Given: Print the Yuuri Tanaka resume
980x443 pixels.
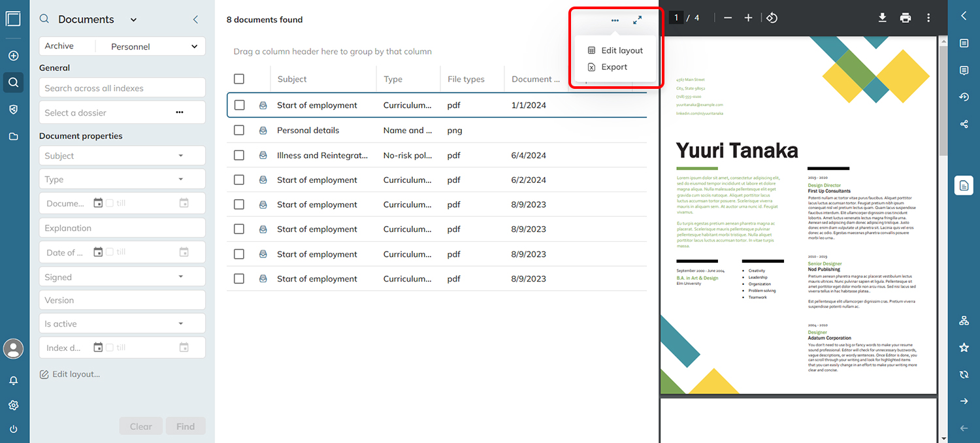Looking at the screenshot, I should tap(906, 18).
